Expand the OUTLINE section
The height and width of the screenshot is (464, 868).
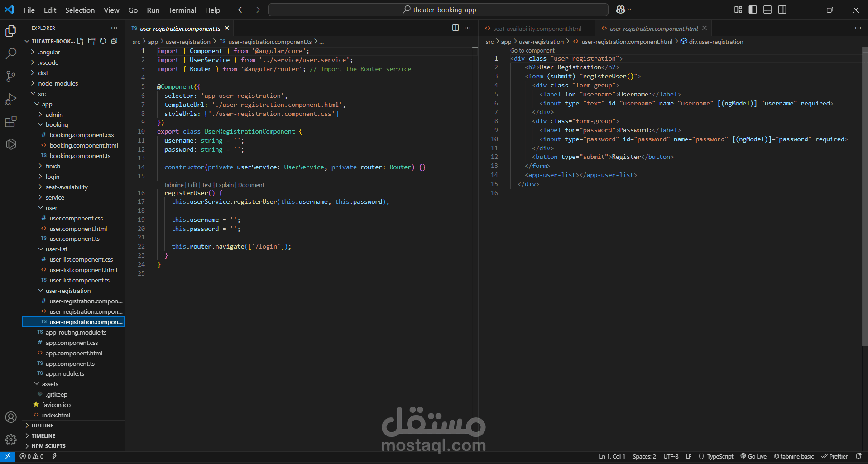click(73, 426)
